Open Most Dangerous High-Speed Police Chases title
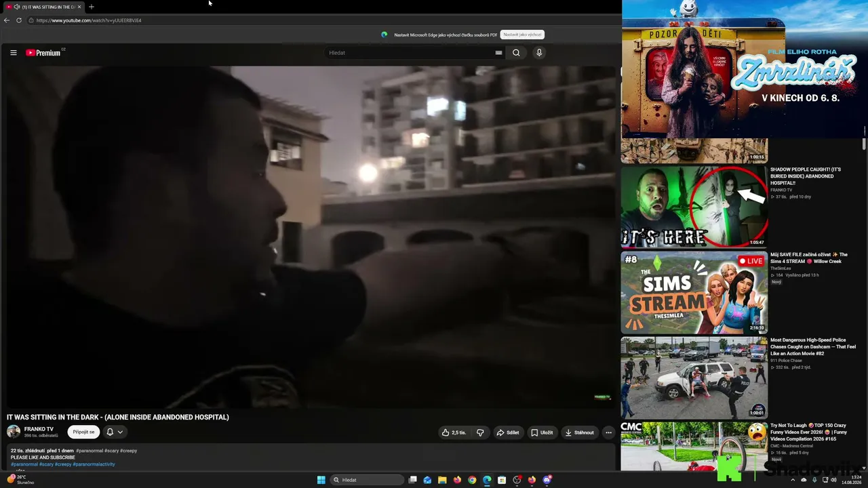This screenshot has width=868, height=488. [813, 347]
